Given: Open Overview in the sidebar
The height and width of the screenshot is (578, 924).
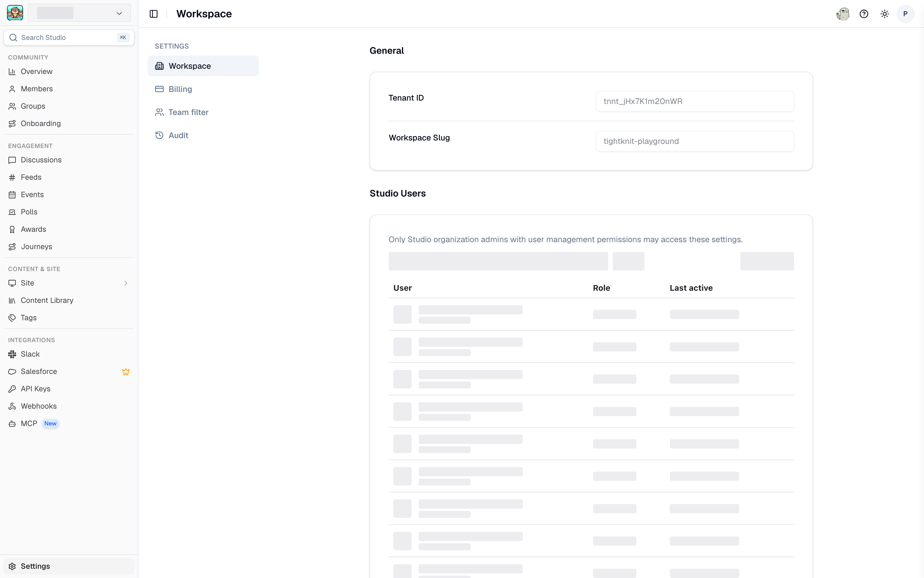Looking at the screenshot, I should [69, 71].
